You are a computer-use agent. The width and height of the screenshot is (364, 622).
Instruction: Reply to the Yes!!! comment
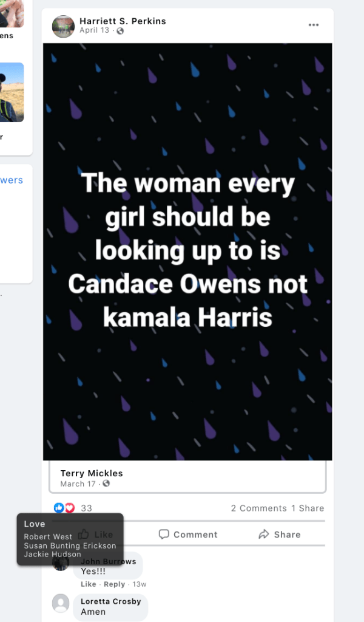(x=114, y=584)
